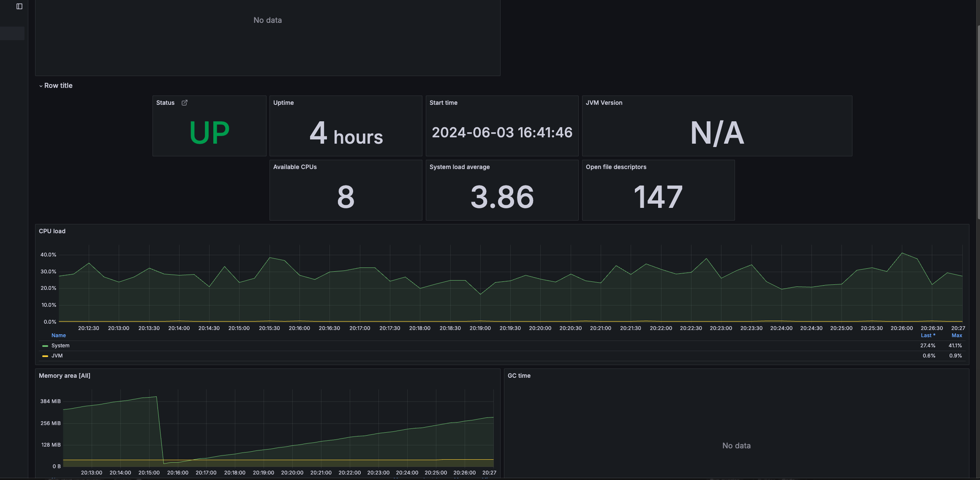Click the Memory area [All] panel title
The height and width of the screenshot is (480, 980).
(65, 376)
